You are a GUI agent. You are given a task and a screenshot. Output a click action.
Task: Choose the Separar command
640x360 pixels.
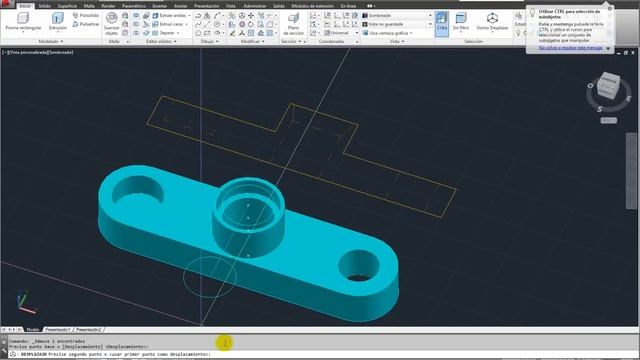click(164, 33)
